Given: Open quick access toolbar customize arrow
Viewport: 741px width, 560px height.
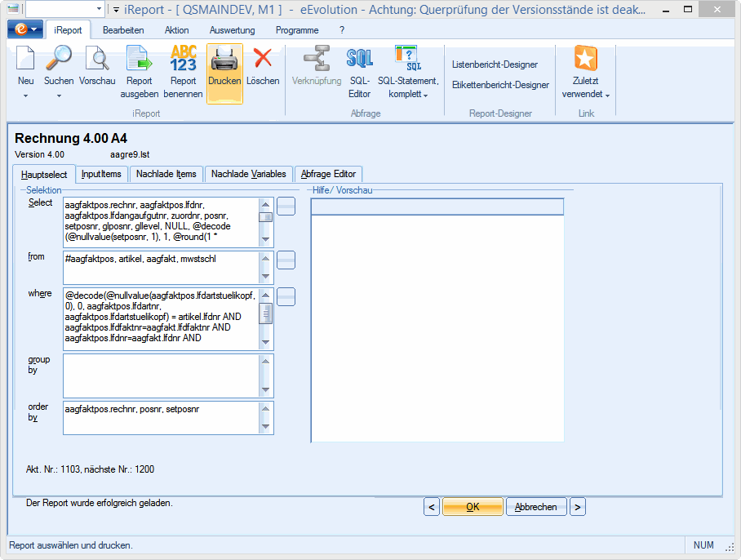Looking at the screenshot, I should coord(116,9).
